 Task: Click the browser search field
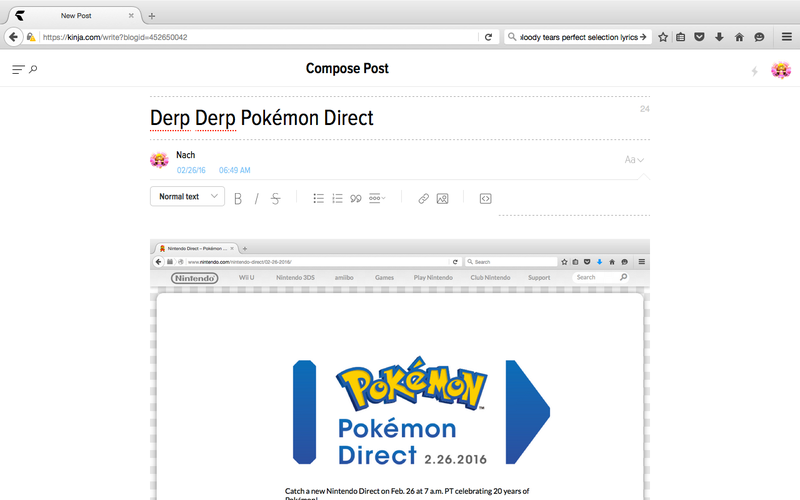point(578,37)
